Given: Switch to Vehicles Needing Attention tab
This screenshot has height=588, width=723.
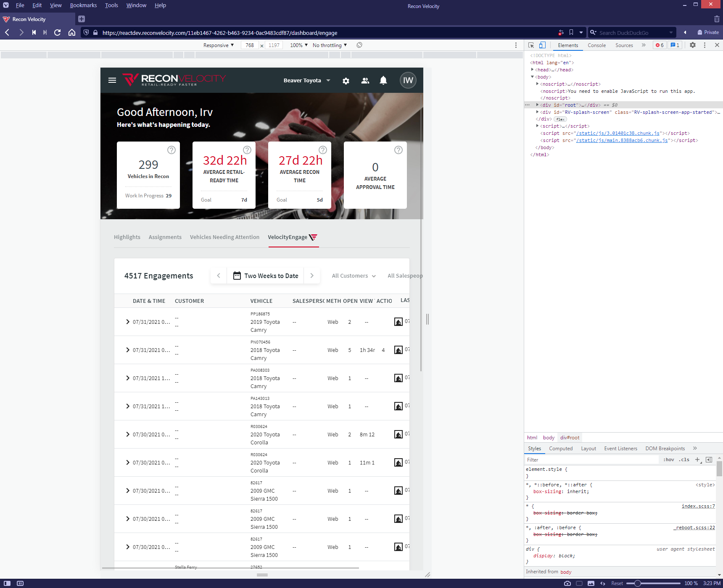Looking at the screenshot, I should click(x=224, y=237).
